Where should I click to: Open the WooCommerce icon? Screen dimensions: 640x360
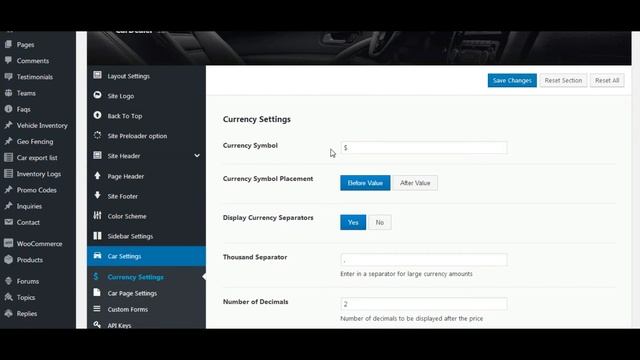pos(8,243)
